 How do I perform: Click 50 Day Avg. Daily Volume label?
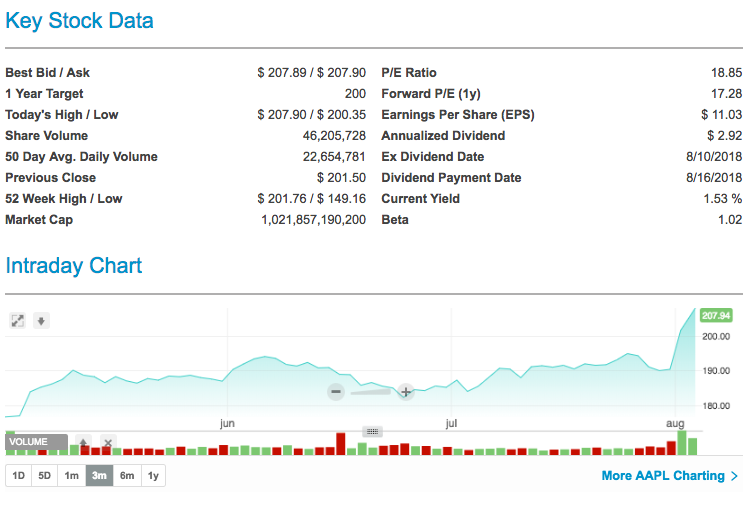[81, 157]
